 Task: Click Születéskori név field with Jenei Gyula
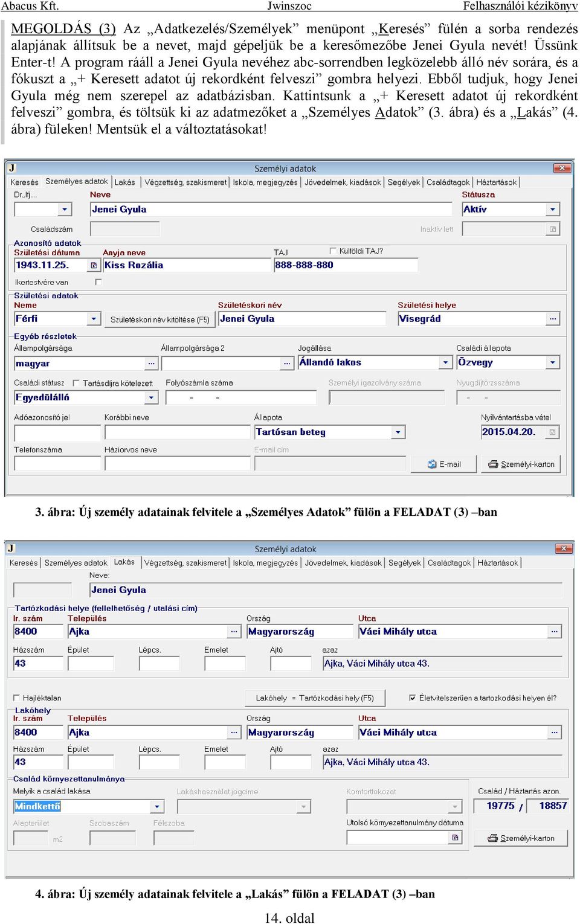[302, 319]
